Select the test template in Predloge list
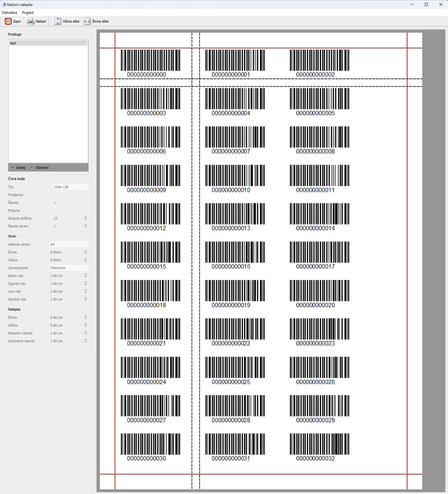The width and height of the screenshot is (448, 494). click(48, 43)
